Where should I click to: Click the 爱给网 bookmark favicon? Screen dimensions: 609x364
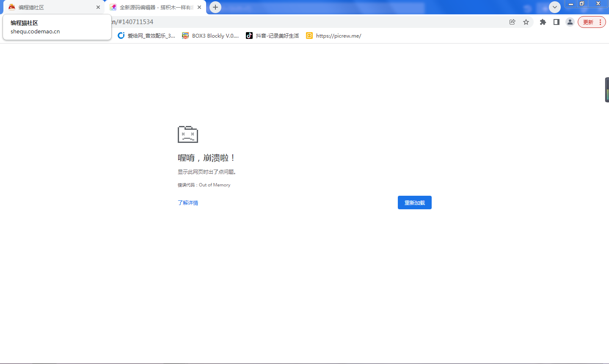click(121, 36)
